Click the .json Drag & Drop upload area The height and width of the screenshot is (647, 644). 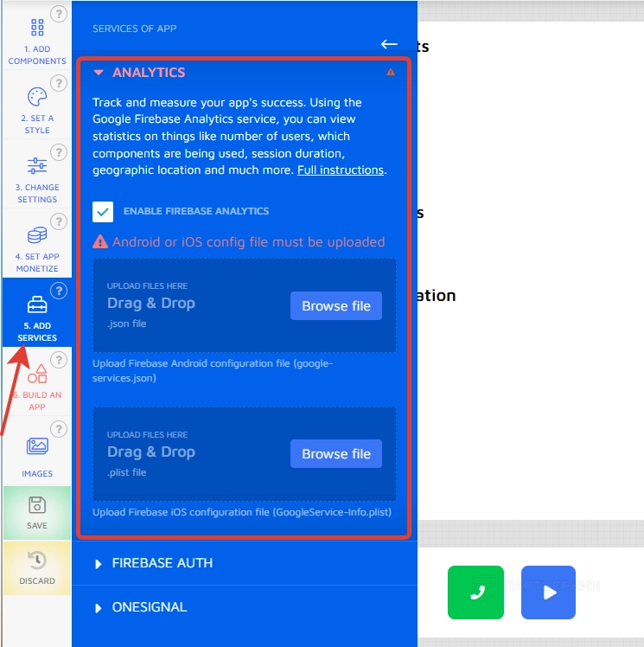tap(245, 305)
